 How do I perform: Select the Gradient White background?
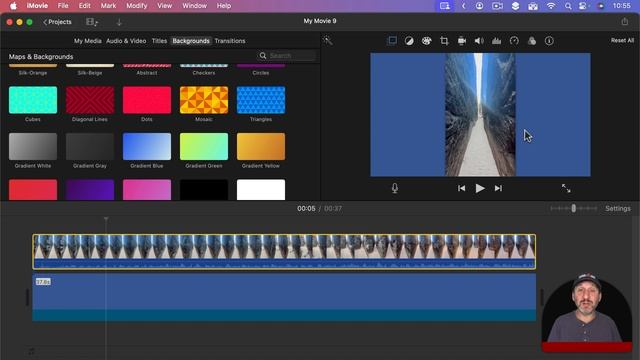tap(33, 147)
